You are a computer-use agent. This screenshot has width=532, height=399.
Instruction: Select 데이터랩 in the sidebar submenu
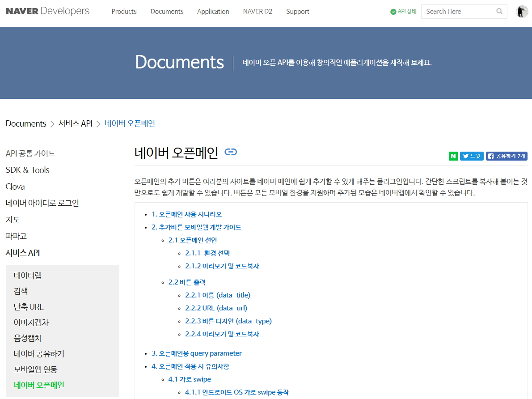pos(28,276)
